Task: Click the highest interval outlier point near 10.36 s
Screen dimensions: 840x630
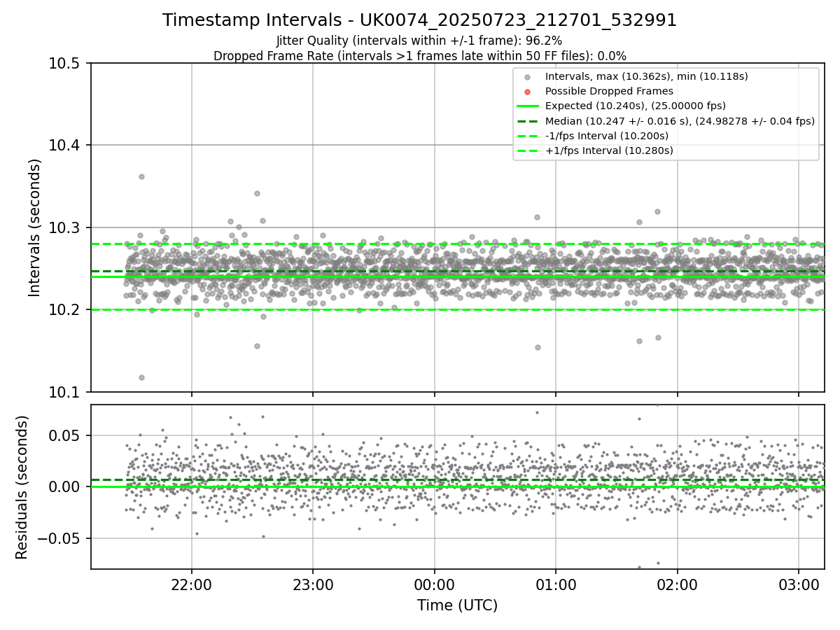Action: (141, 176)
